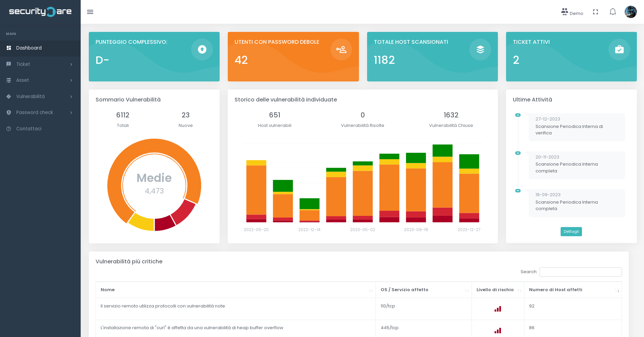Image resolution: width=644 pixels, height=337 pixels.
Task: Click the layers icon on Totale Host card
Action: (x=480, y=50)
